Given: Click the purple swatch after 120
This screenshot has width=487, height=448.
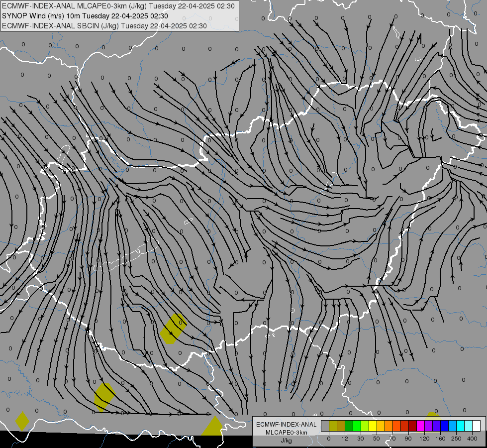Looking at the screenshot, I should 429,426.
